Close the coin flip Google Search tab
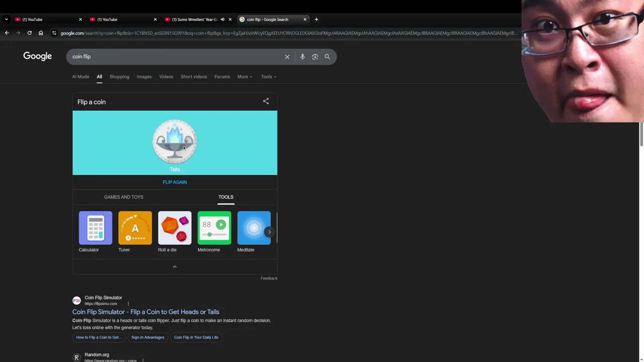 (305, 20)
